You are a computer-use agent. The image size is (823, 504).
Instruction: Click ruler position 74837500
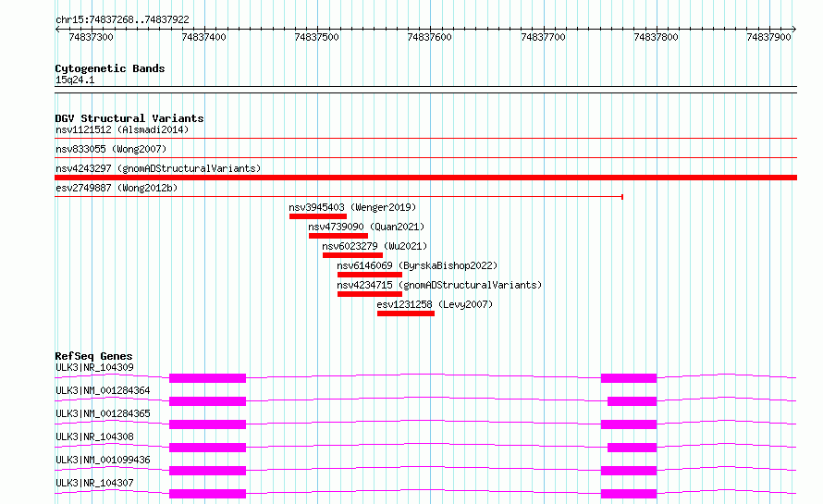316,37
